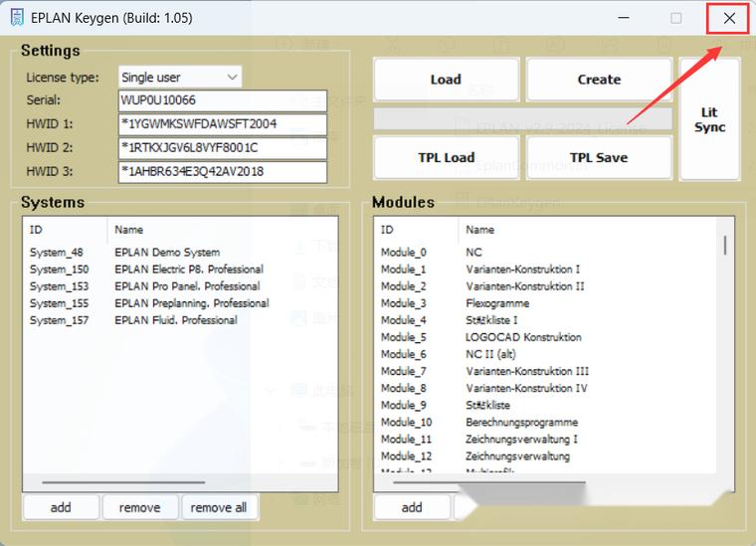Click the HWID 1 input field

(x=223, y=124)
